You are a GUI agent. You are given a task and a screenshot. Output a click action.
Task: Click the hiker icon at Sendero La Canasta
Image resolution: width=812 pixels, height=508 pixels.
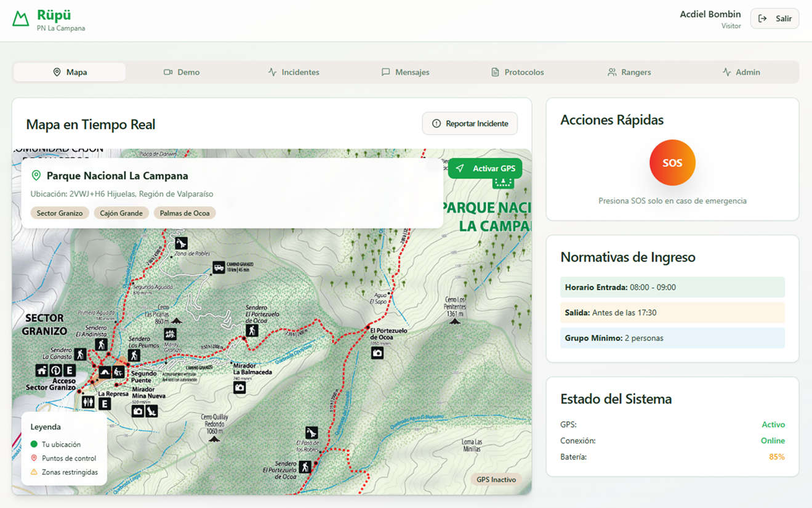80,354
